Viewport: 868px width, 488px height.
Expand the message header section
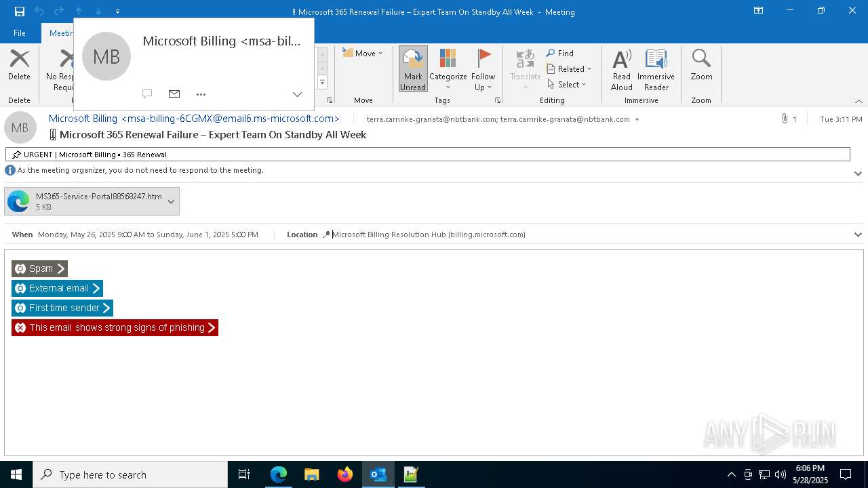(858, 174)
